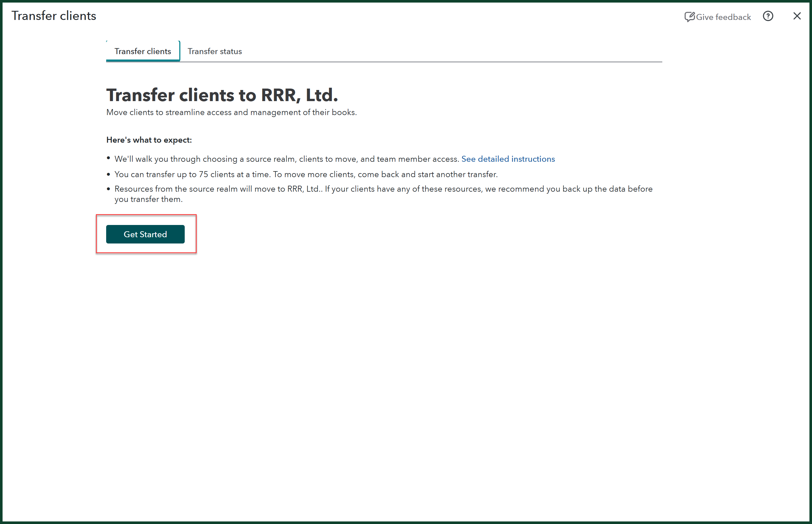Click the word 'RRR' in the main heading
The image size is (812, 524).
(279, 95)
